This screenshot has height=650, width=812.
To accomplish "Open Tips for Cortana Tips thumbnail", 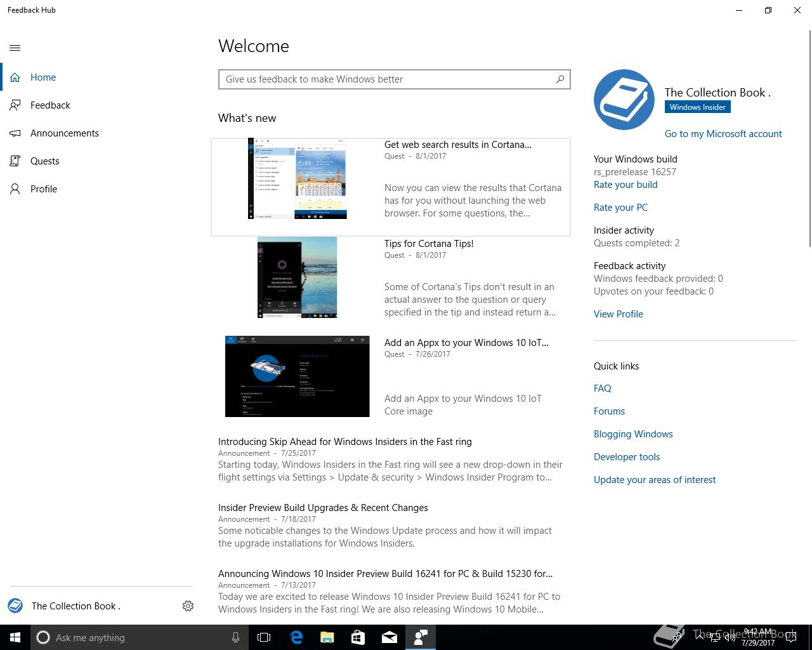I will [298, 277].
